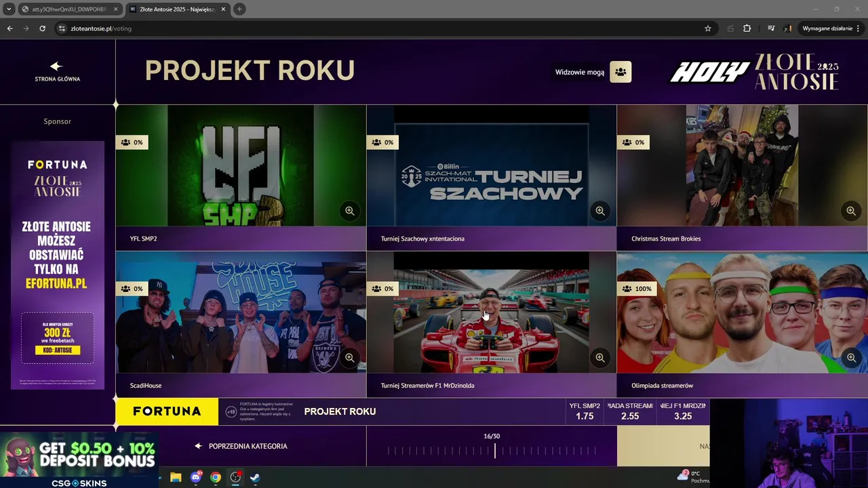868x488 pixels.
Task: Open the weather widget on taskbar
Action: click(x=693, y=476)
